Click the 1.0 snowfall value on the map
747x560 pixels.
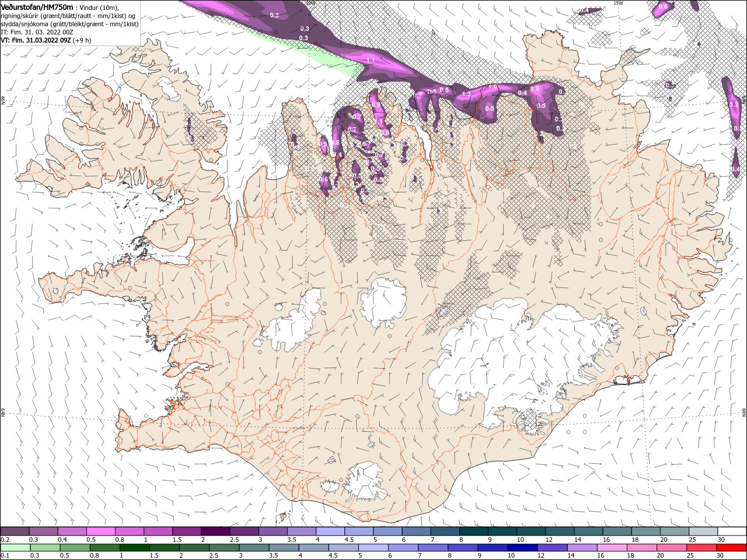(x=493, y=87)
